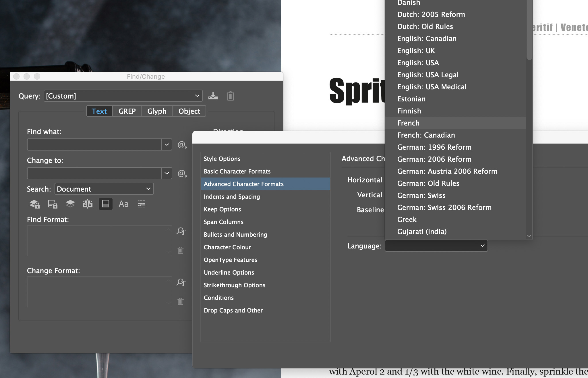
Task: Click the Save Query icon
Action: pos(213,96)
